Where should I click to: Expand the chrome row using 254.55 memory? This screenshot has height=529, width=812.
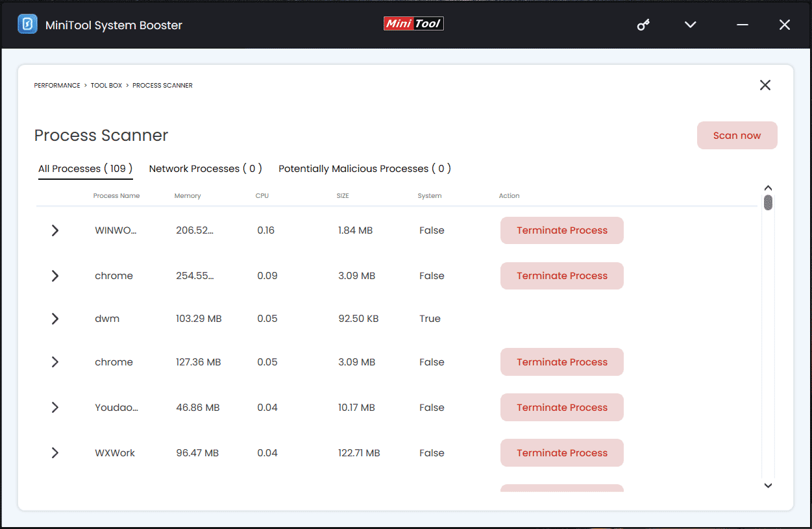[x=55, y=276]
